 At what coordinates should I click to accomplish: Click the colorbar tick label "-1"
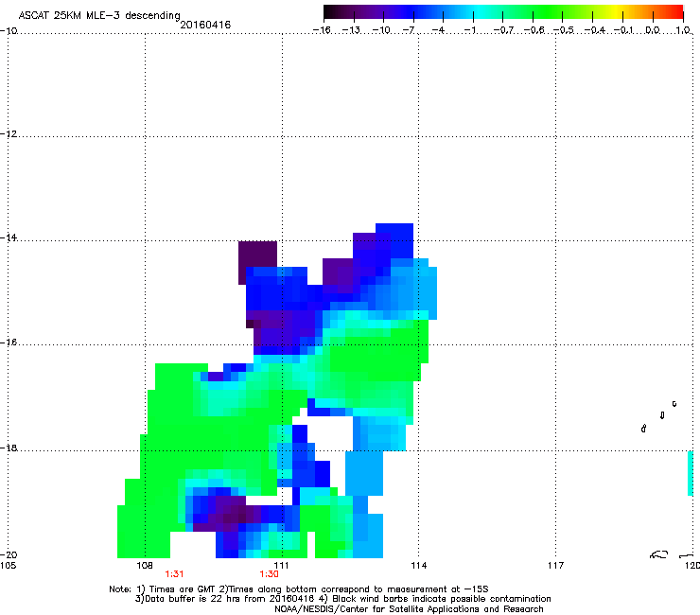click(x=469, y=30)
